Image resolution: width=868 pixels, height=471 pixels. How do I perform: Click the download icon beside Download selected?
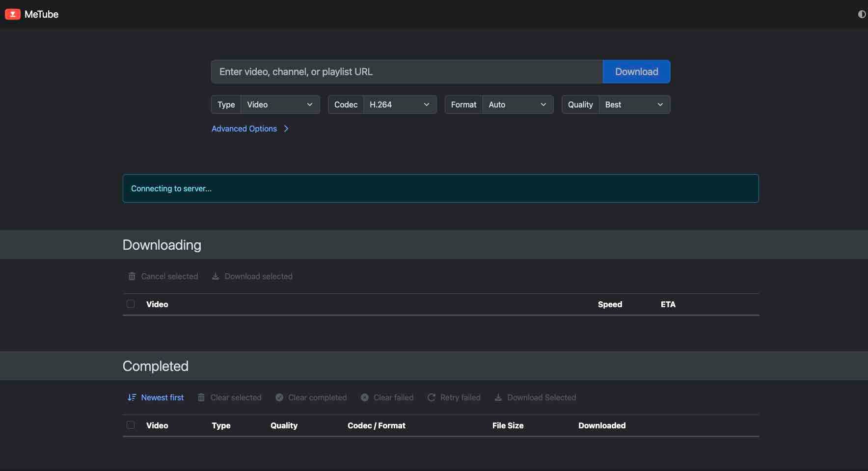[x=216, y=276]
